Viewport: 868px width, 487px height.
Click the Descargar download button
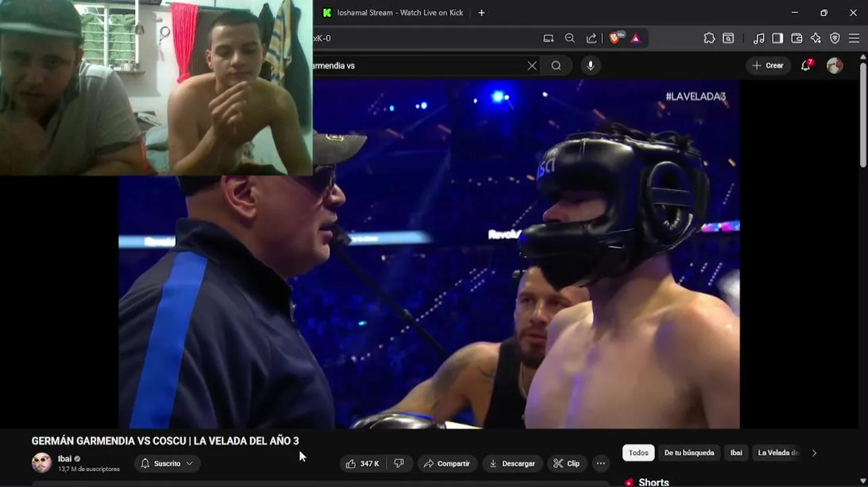click(x=512, y=463)
